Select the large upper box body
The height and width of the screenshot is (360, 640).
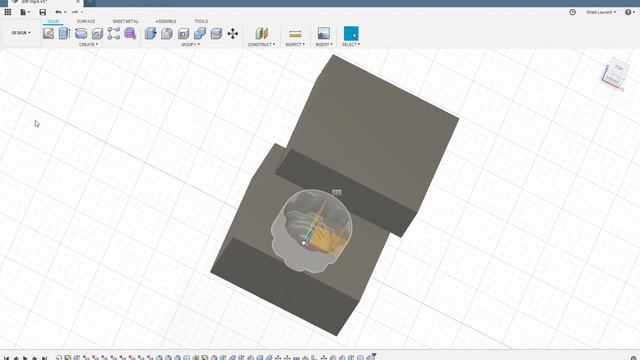click(367, 135)
